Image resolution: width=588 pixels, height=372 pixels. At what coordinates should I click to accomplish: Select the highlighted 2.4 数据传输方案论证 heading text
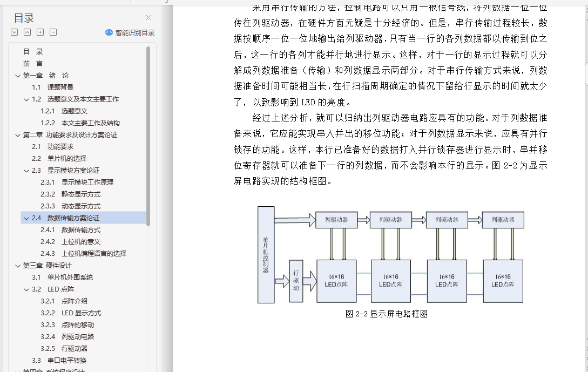[x=66, y=218]
